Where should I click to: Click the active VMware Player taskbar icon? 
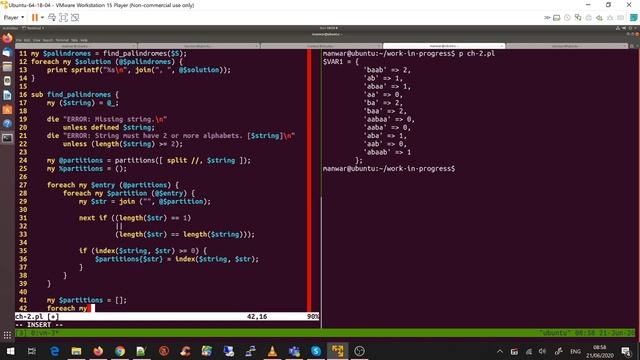(x=338, y=351)
